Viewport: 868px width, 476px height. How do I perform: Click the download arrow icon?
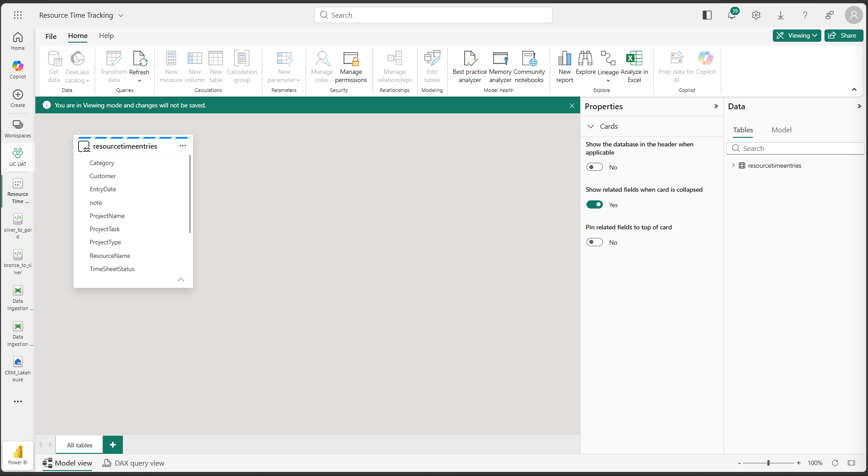coord(781,15)
